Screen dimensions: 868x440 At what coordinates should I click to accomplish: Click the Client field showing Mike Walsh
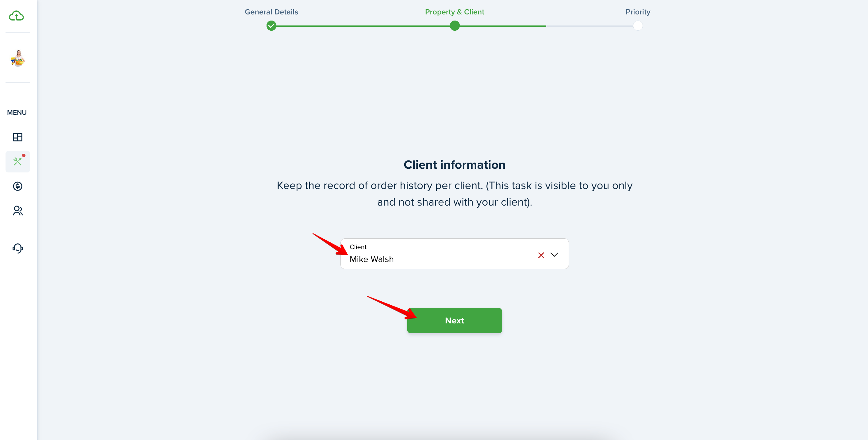coord(454,254)
